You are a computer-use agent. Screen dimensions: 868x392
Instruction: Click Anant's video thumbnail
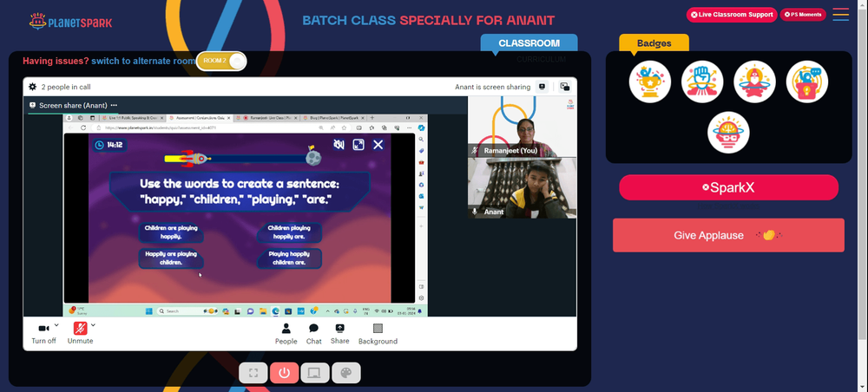pyautogui.click(x=522, y=188)
